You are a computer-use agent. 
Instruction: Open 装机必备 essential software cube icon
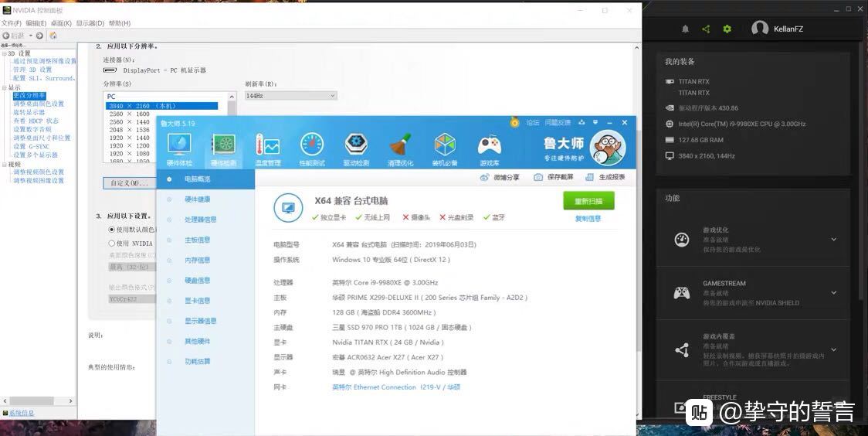tap(445, 149)
